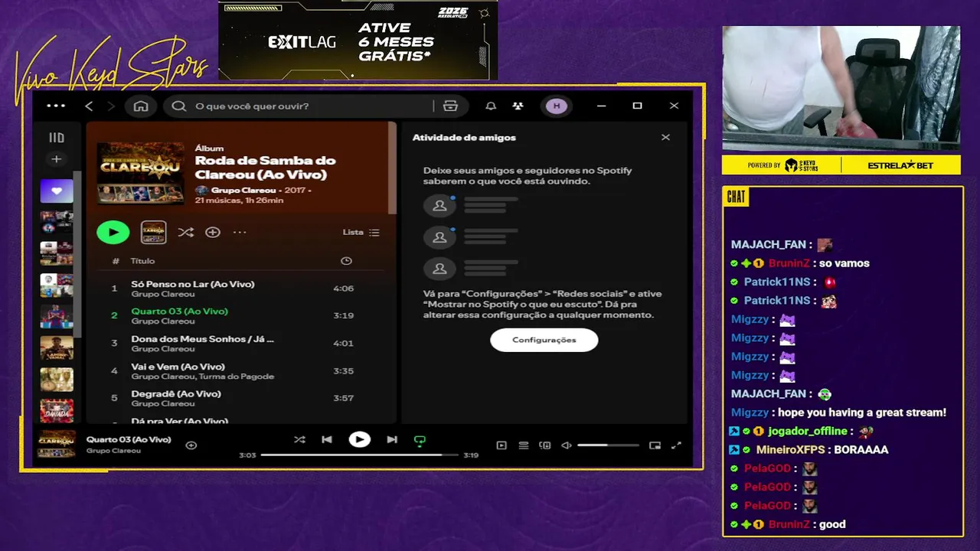Image resolution: width=980 pixels, height=551 pixels.
Task: Open now playing cover thumbnail
Action: pos(57,444)
